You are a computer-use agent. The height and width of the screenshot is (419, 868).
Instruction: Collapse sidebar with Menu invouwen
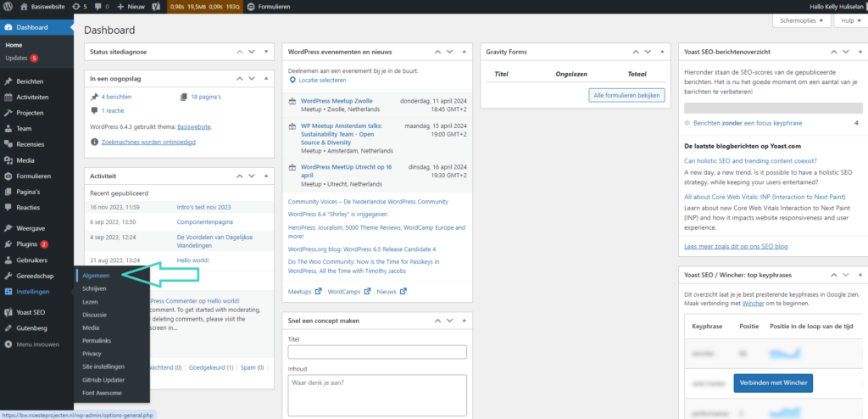pyautogui.click(x=36, y=344)
